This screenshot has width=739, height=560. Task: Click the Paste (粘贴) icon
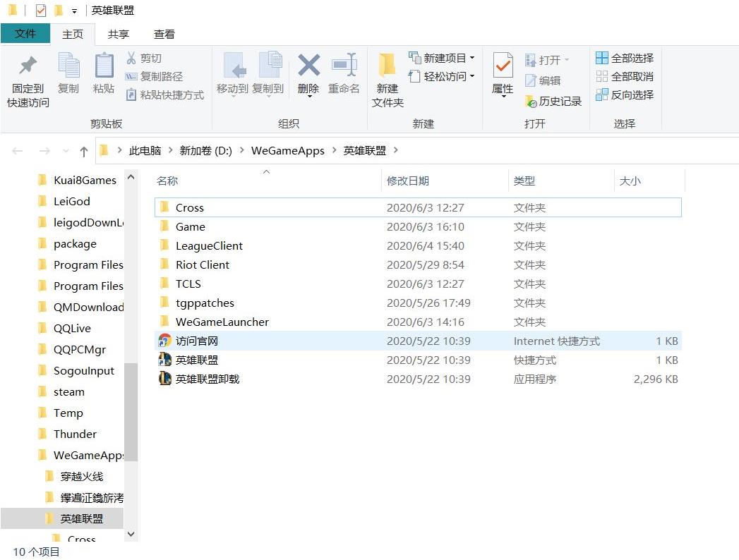pyautogui.click(x=104, y=74)
